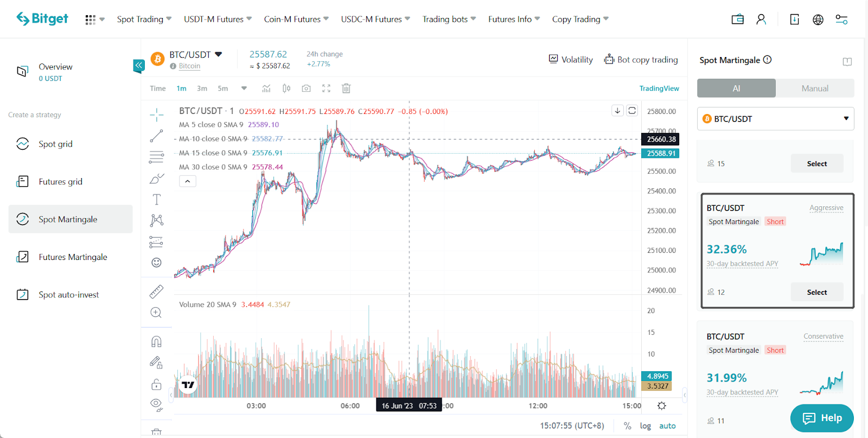This screenshot has height=438, width=868.
Task: Collapse the moving average indicator legend
Action: [x=188, y=181]
